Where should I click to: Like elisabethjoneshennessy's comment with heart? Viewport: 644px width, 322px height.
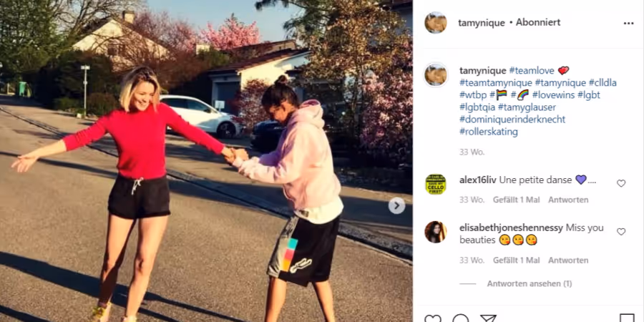621,232
